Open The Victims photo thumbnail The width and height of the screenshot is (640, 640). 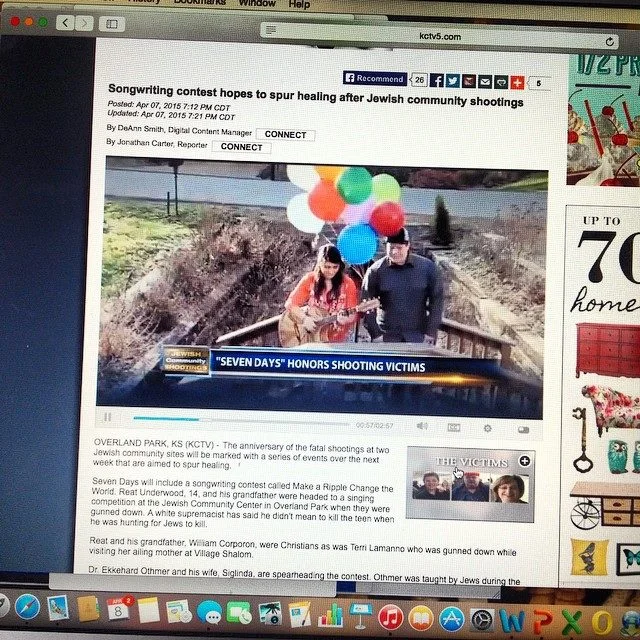point(471,487)
